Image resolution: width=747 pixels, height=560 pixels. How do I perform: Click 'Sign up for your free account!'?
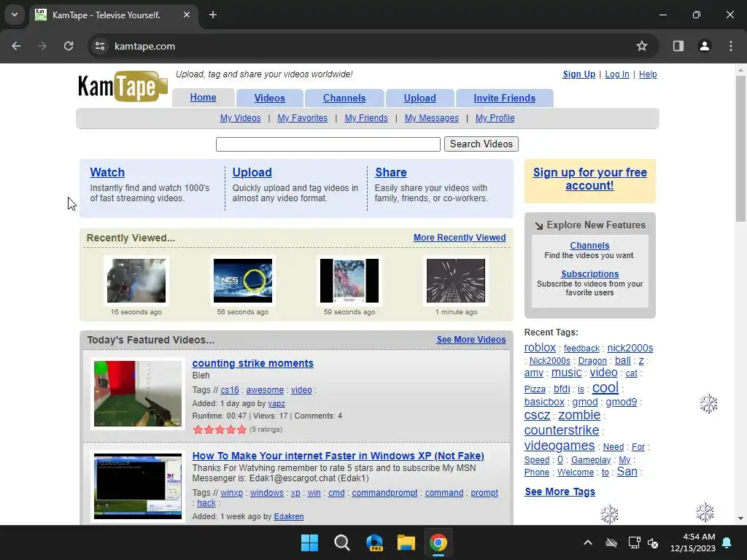pyautogui.click(x=589, y=179)
